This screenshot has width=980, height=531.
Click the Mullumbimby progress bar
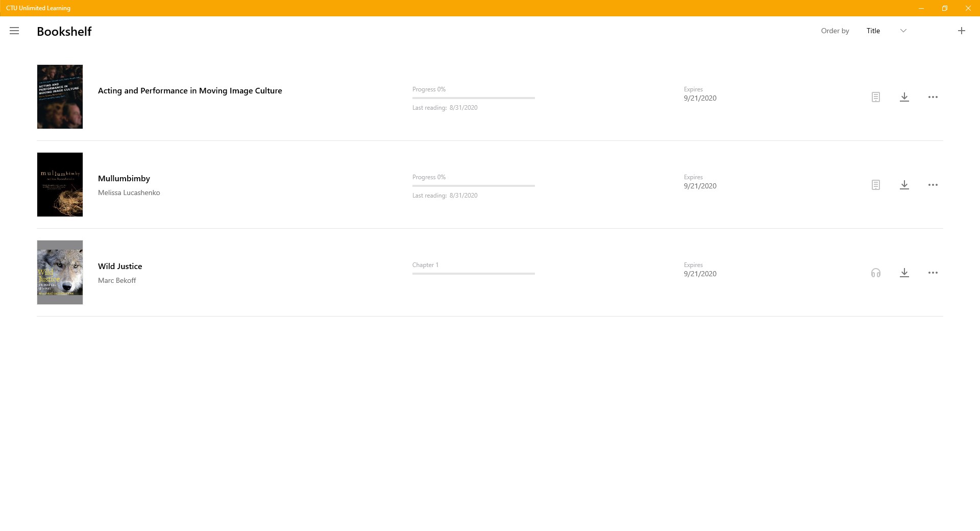click(473, 185)
